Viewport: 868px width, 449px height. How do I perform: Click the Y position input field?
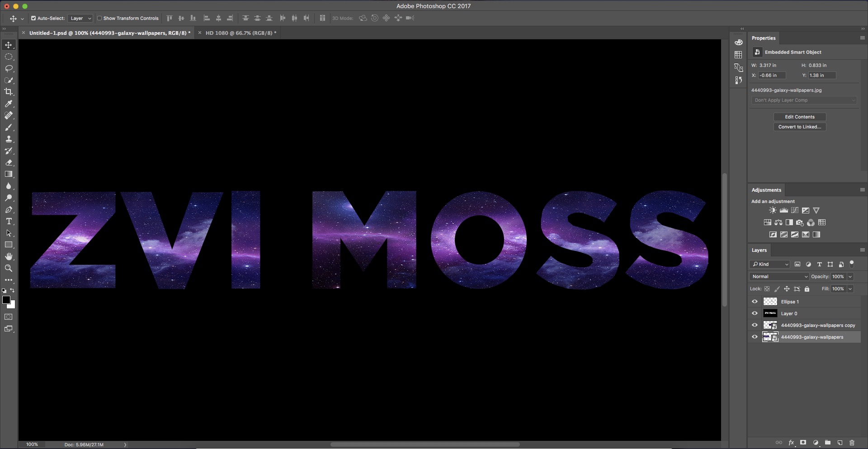pos(822,76)
